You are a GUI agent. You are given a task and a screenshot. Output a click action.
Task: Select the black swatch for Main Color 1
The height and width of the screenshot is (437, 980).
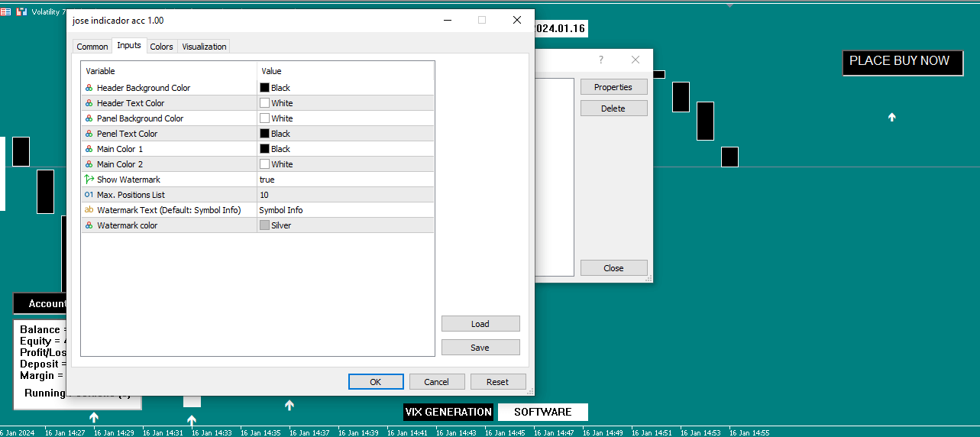point(264,149)
